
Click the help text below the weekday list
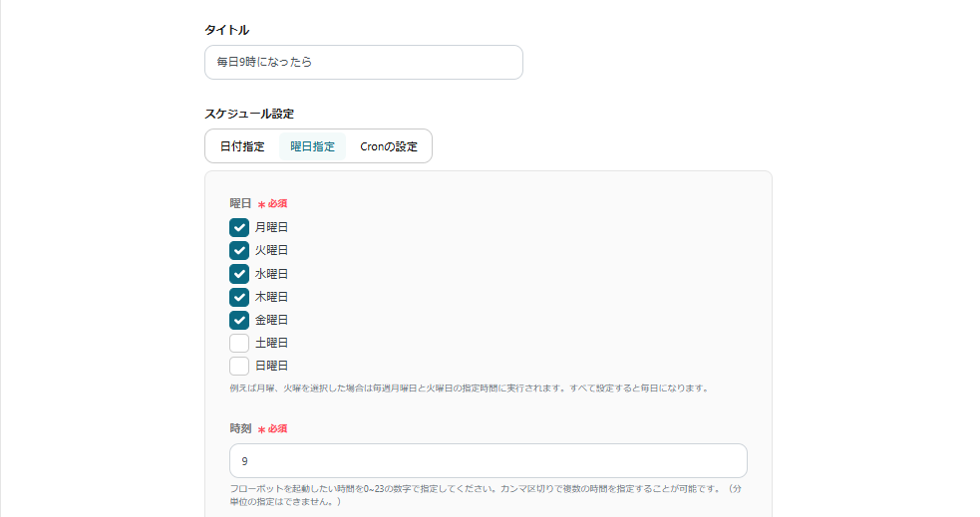(x=469, y=388)
